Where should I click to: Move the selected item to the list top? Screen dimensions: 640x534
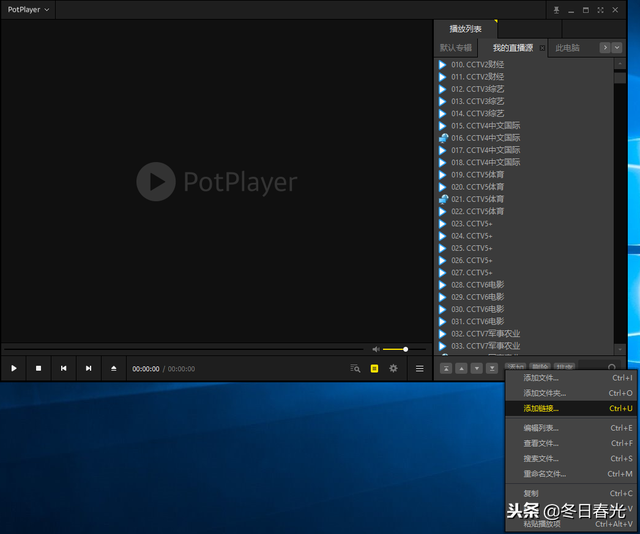click(x=446, y=368)
